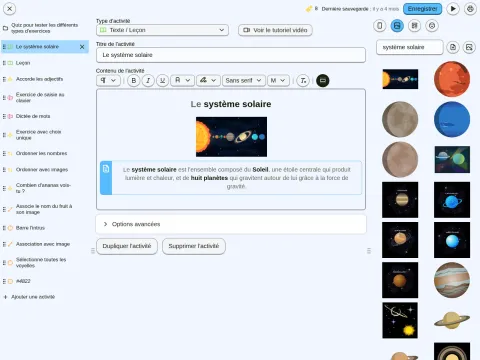This screenshot has width=480, height=360.
Task: Toggle italic formatting
Action: 148,80
